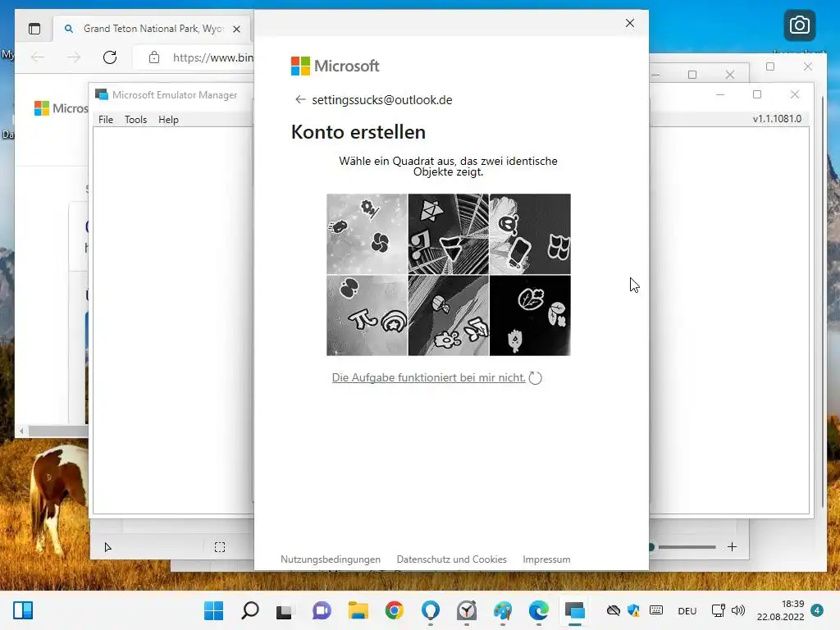Select the top-middle captcha square with triangles

point(449,234)
